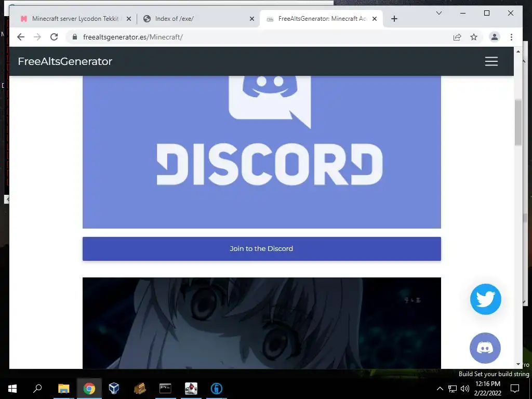Click the large Discord logo banner
532x399 pixels.
(262, 152)
